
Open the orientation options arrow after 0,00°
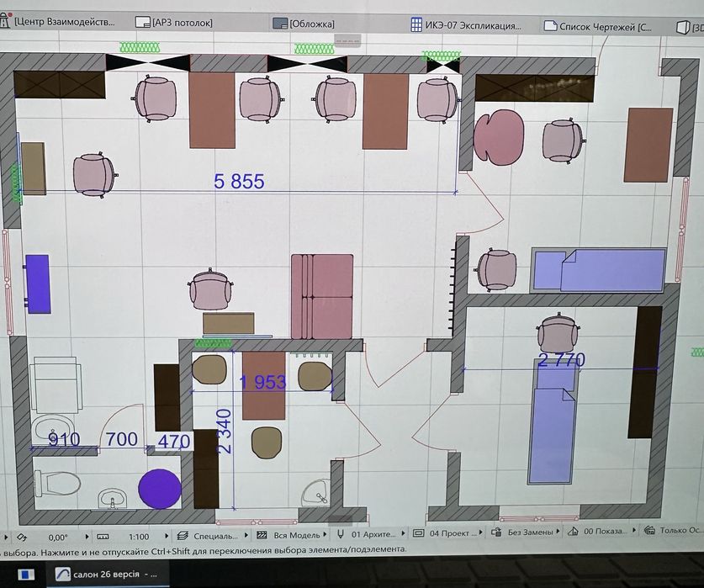(87, 537)
